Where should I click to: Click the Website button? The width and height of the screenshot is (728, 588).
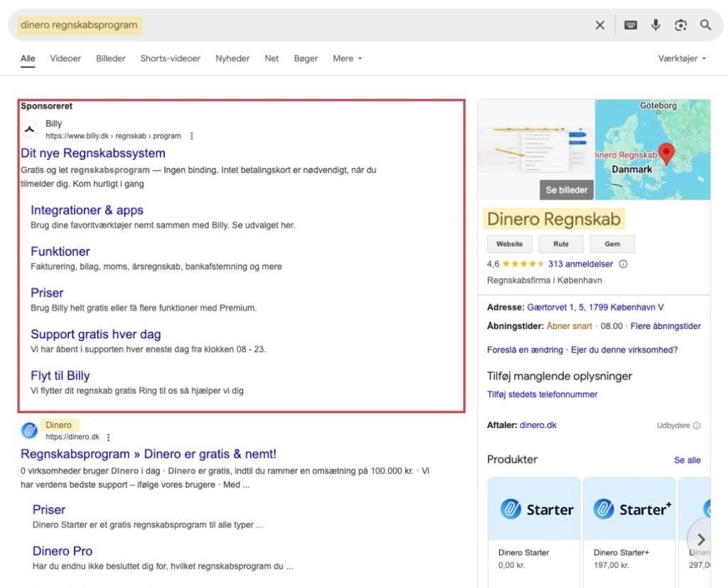coord(509,244)
